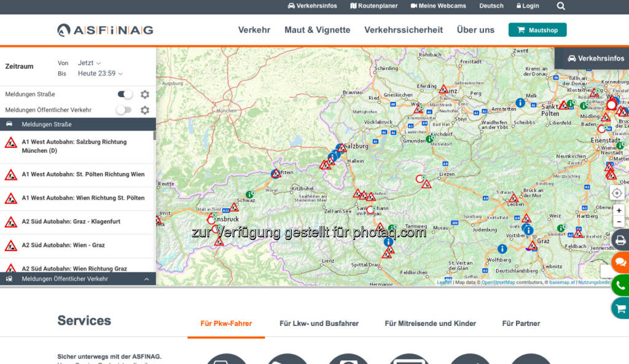Open the Maut & Vignette menu
This screenshot has width=629, height=364.
click(318, 30)
